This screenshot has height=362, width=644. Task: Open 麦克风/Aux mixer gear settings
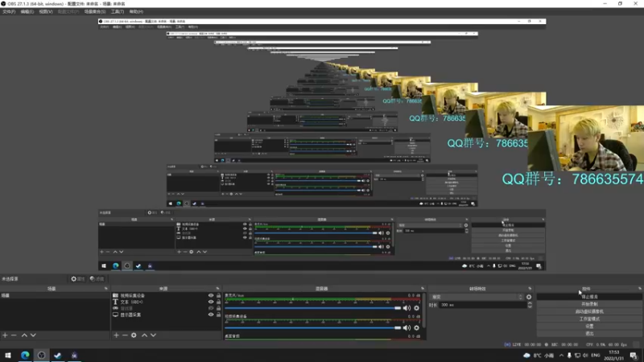click(416, 308)
